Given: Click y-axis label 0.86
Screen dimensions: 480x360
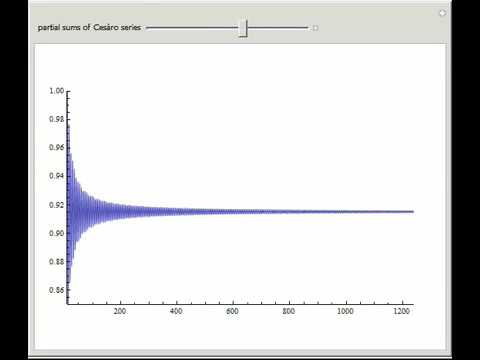Looking at the screenshot, I should click(x=56, y=290).
